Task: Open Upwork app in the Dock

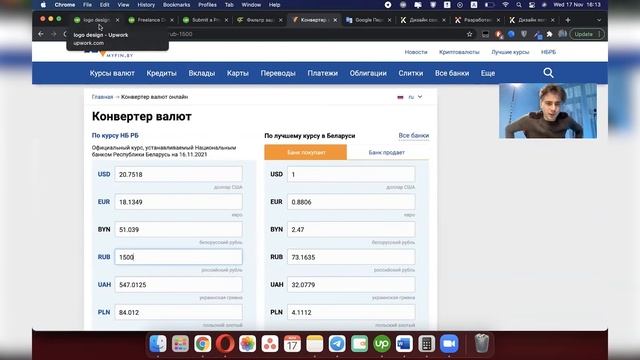Action: click(382, 344)
